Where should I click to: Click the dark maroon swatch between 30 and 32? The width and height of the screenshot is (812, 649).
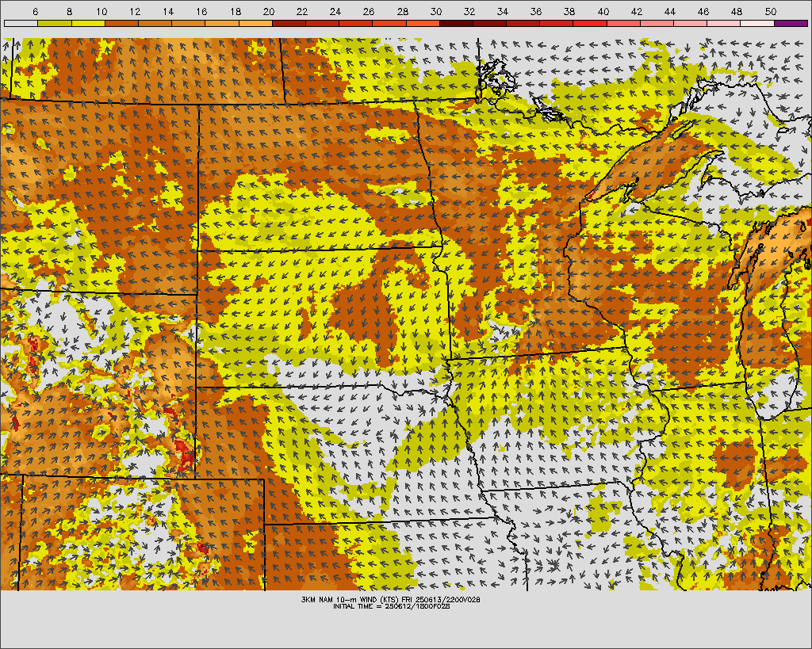tap(456, 23)
